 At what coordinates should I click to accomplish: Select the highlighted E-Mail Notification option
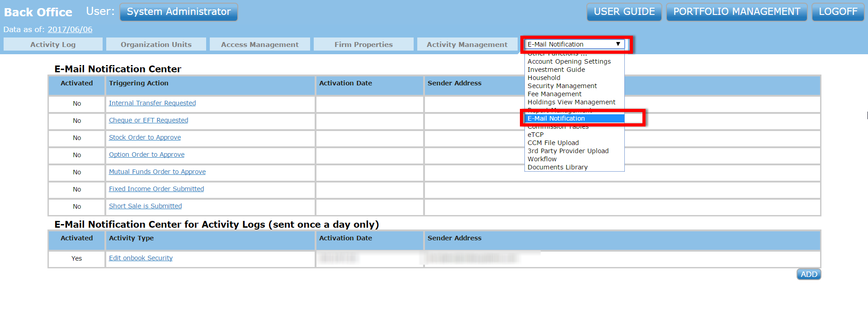tap(556, 118)
